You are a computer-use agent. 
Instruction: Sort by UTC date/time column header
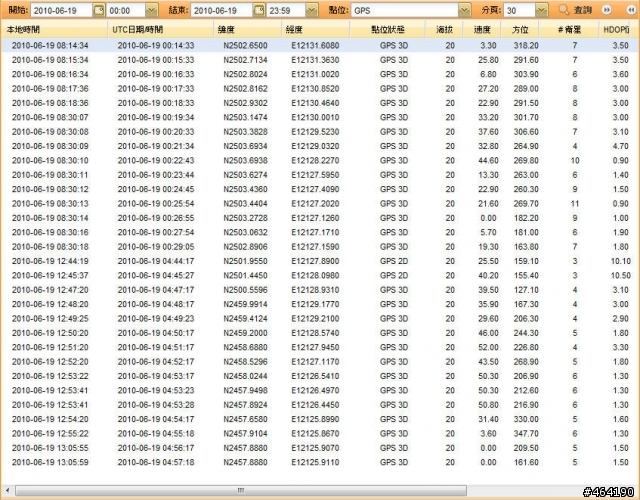(x=160, y=30)
